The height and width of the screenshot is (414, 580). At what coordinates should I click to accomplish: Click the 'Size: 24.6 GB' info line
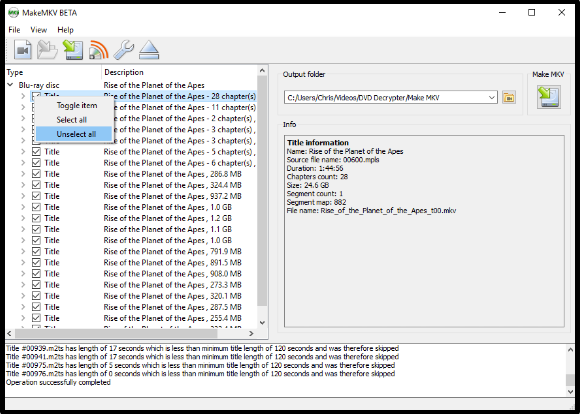pos(308,185)
